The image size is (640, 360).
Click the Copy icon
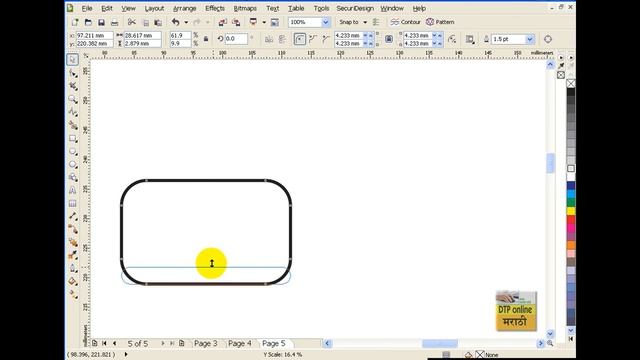click(145, 22)
